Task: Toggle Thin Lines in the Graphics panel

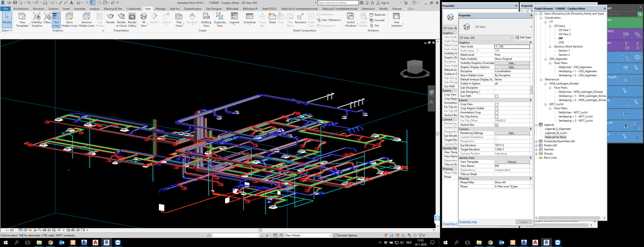Action: click(56, 20)
